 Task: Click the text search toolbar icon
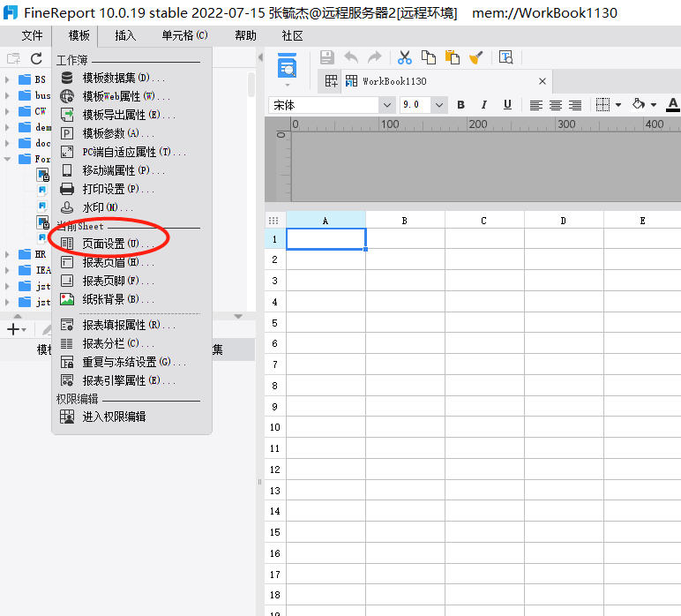[x=506, y=57]
